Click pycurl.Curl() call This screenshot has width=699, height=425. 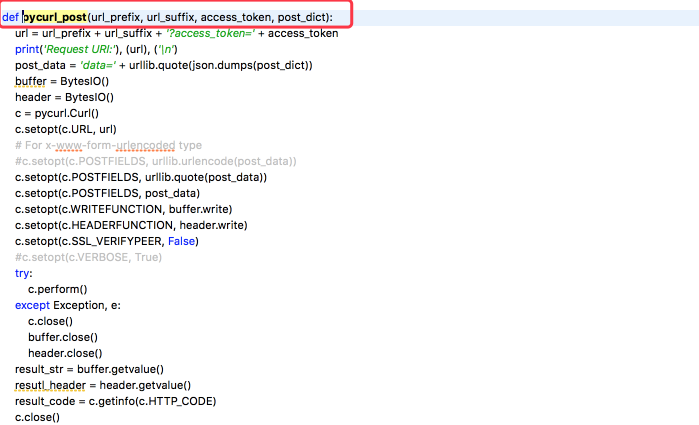66,113
